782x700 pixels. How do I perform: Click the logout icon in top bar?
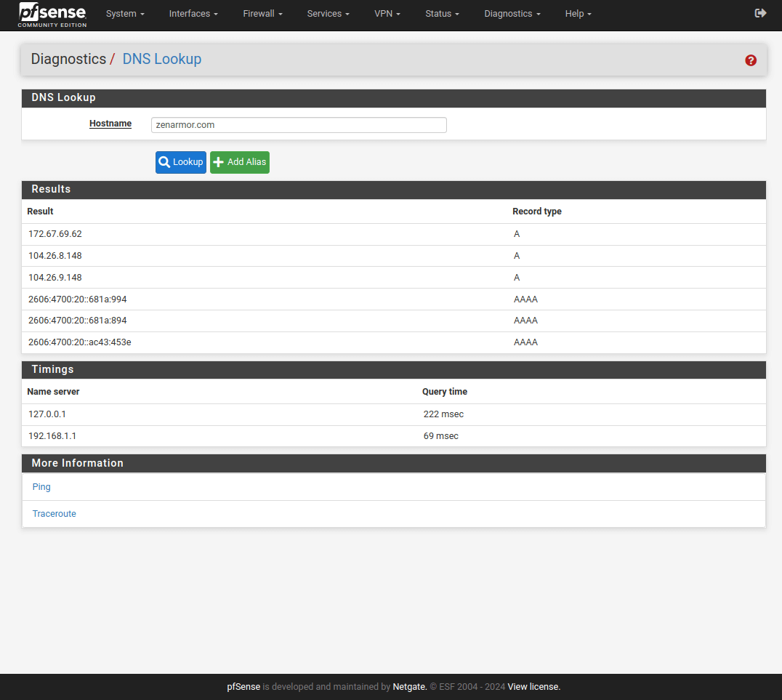(x=760, y=13)
